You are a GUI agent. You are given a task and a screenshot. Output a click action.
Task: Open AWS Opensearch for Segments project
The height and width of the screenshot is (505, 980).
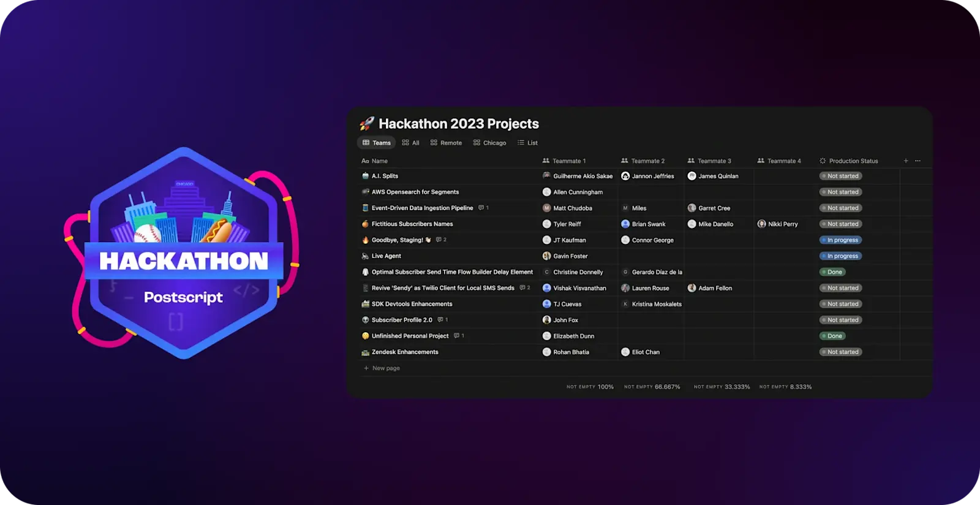pyautogui.click(x=415, y=192)
